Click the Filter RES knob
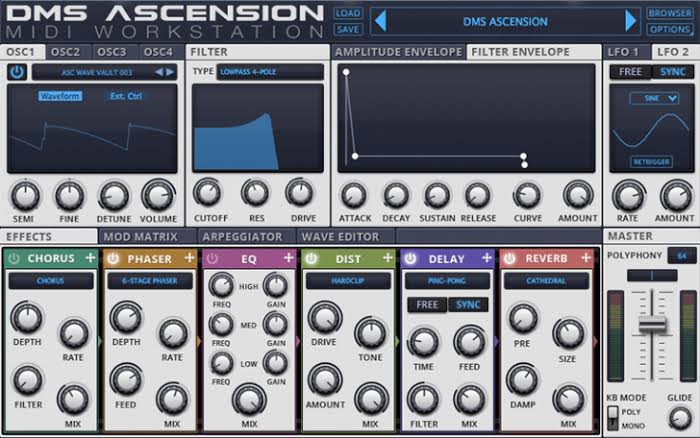Screen dimensions: 700x438 click(x=255, y=193)
